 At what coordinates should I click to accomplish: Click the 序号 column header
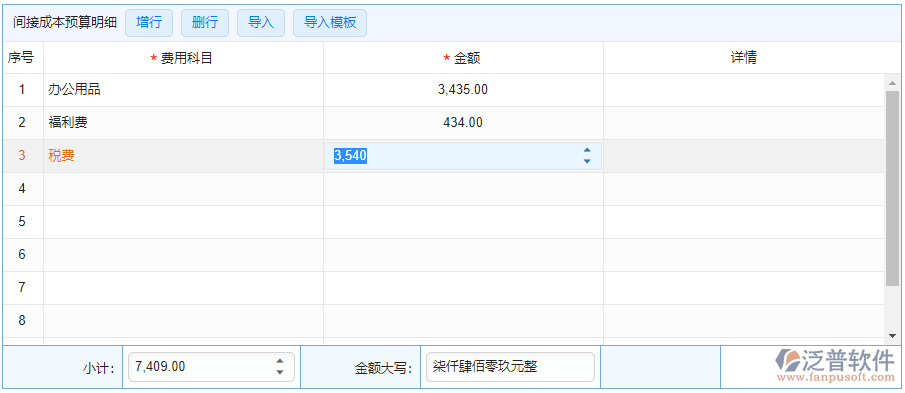point(21,58)
